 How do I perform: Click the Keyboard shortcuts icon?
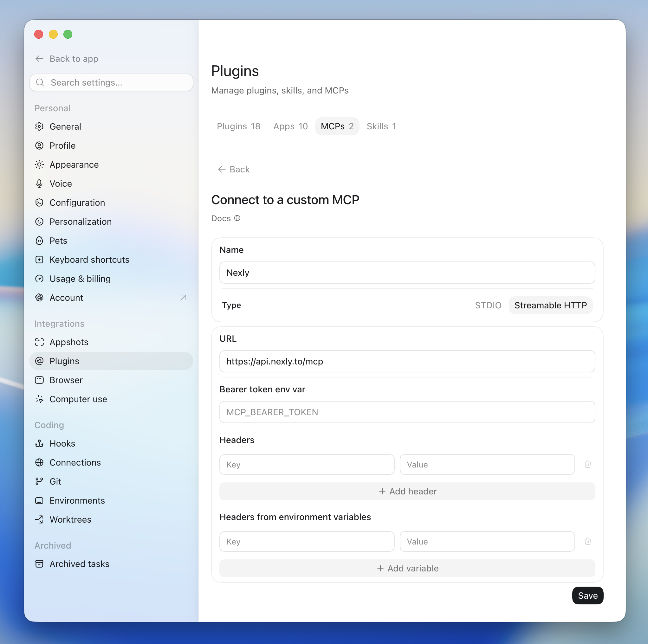39,260
